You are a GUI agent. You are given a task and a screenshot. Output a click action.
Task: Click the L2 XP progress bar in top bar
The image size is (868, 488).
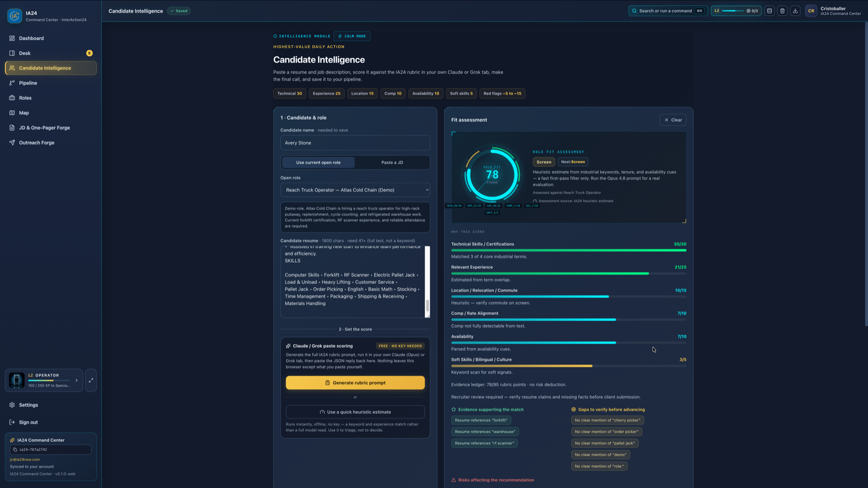(732, 11)
